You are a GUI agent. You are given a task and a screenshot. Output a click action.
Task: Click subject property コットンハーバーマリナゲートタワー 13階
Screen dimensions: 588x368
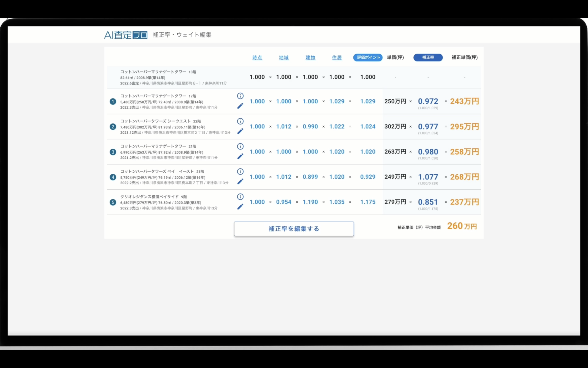tap(158, 72)
